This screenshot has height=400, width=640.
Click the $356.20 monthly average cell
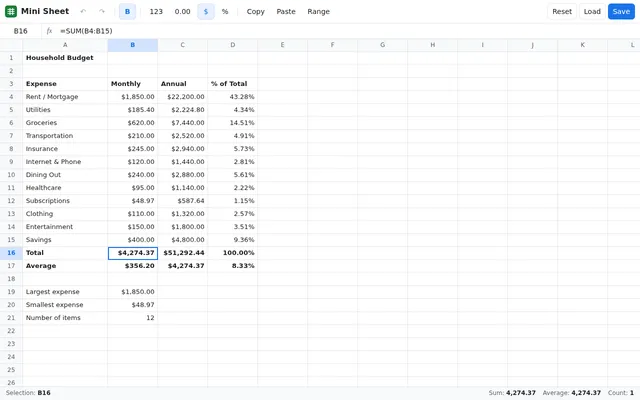(133, 266)
